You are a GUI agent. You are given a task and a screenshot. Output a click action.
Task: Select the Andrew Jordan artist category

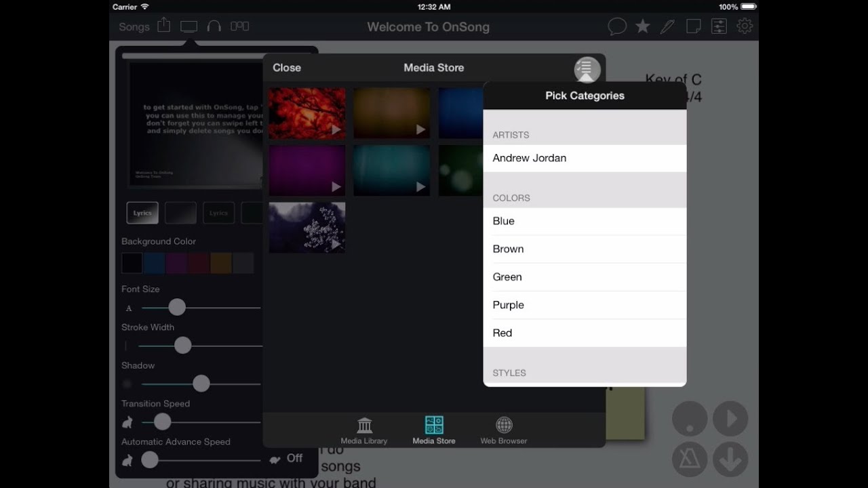585,158
